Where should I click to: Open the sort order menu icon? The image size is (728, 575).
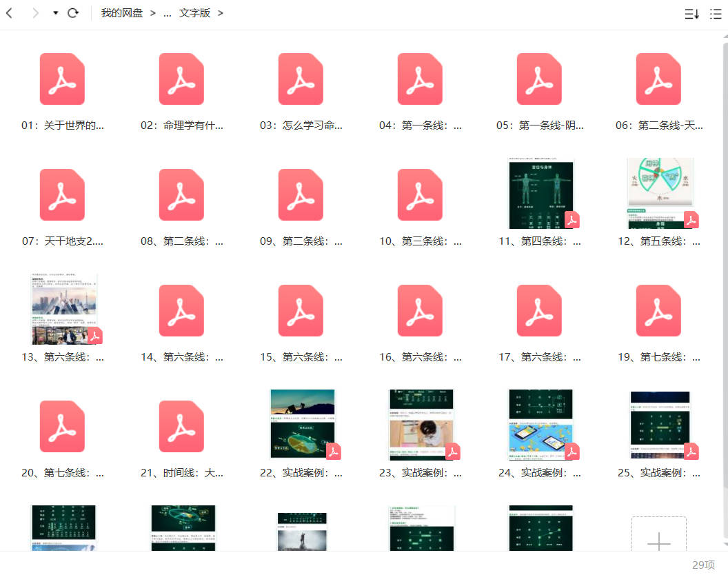(691, 14)
